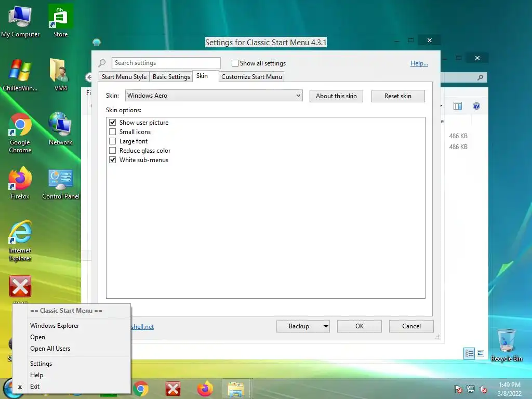Open the Network desktop icon
532x399 pixels.
pos(60,129)
